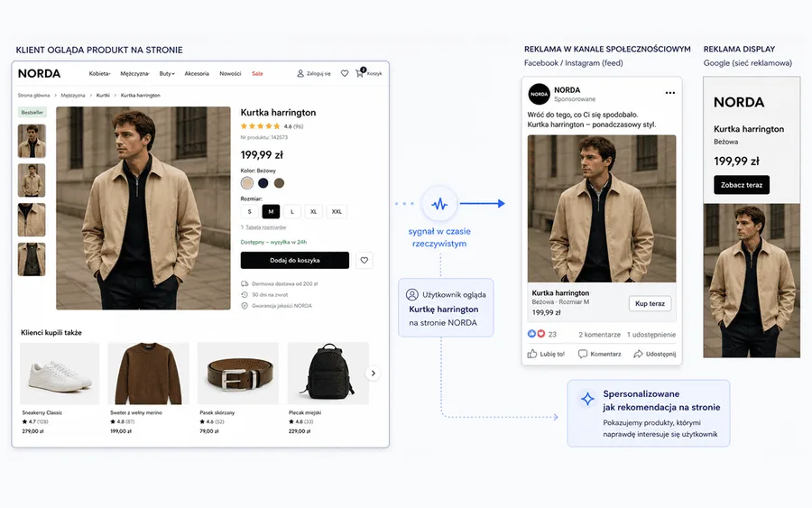Click Kup teraz button
Image resolution: width=812 pixels, height=508 pixels.
point(650,303)
